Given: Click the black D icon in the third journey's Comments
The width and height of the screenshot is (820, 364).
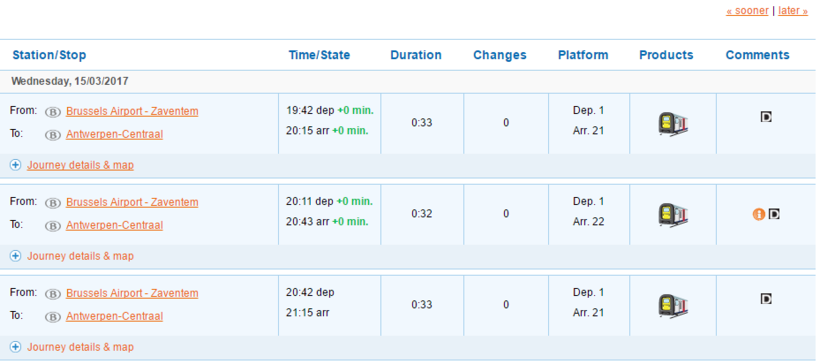Looking at the screenshot, I should point(766,299).
